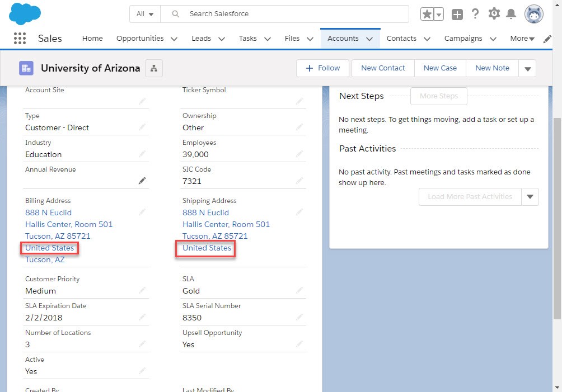The image size is (562, 392).
Task: Open the Shipping Address 888 N Euclid link
Action: pyautogui.click(x=206, y=212)
